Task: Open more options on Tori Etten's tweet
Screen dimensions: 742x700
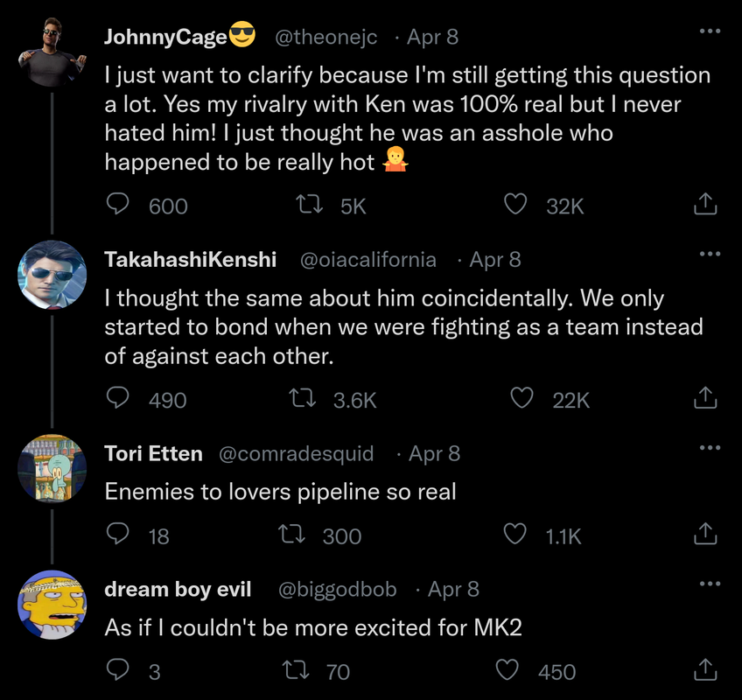Action: click(710, 448)
